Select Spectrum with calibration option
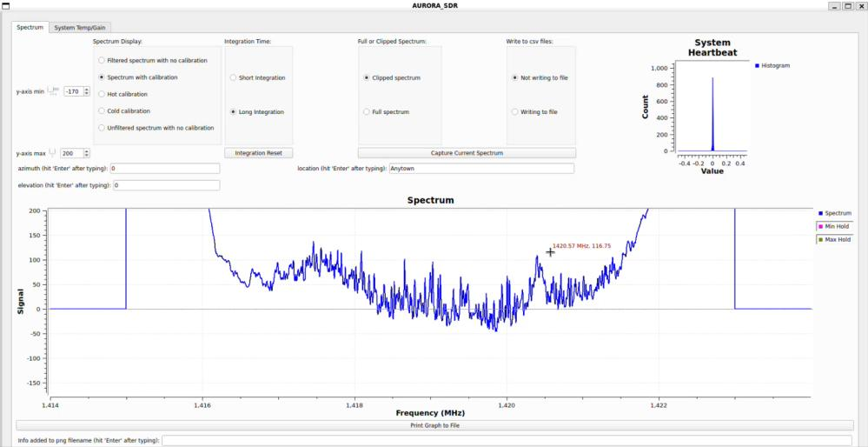The width and height of the screenshot is (868, 447). click(137, 77)
